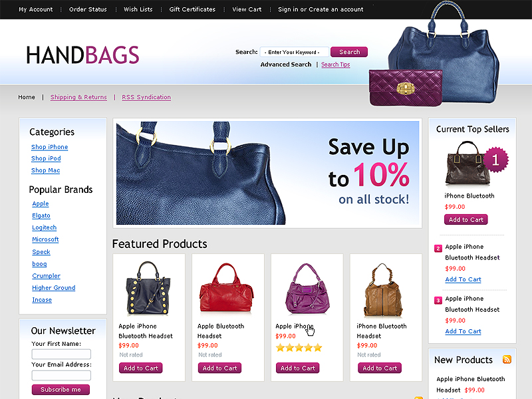The image size is (532, 399).
Task: Open the New Products RSS feed icon
Action: coord(507,359)
